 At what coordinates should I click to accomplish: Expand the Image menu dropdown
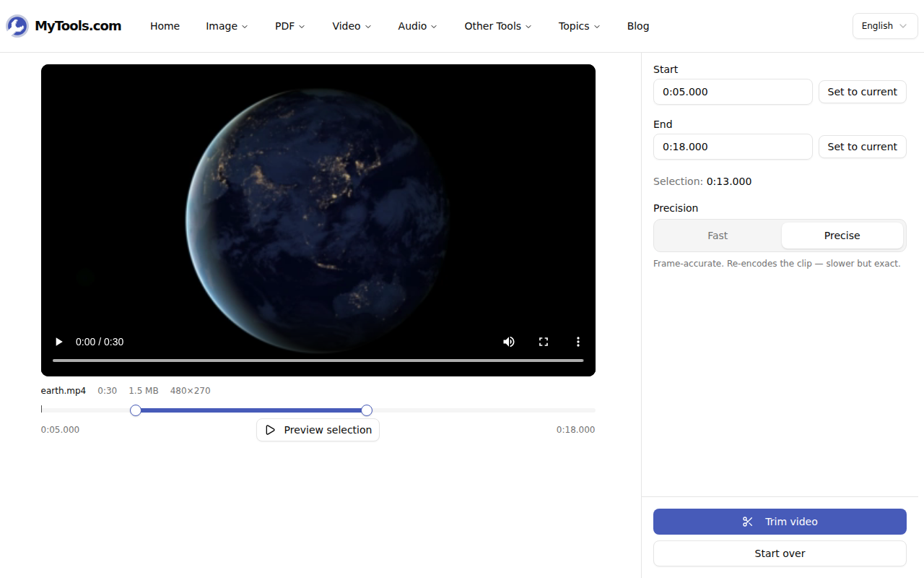pos(227,26)
